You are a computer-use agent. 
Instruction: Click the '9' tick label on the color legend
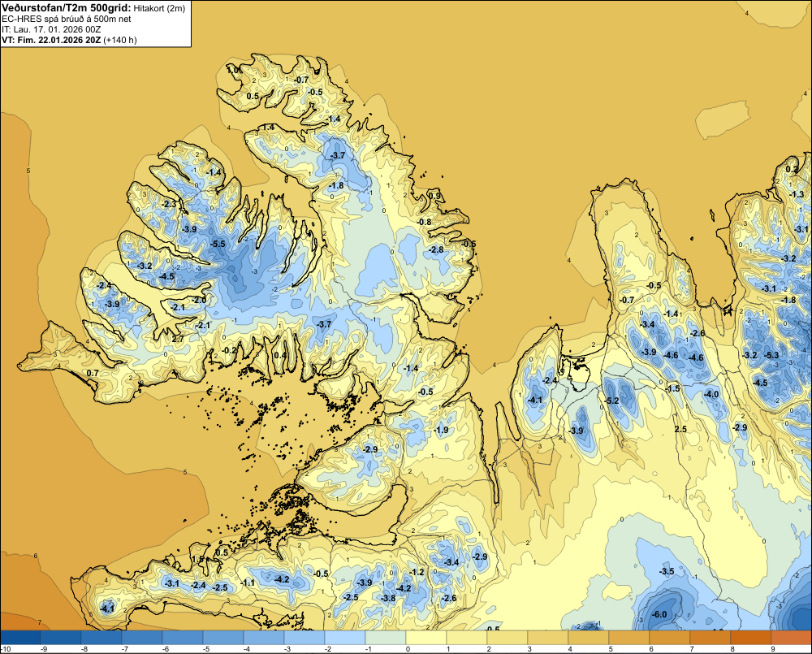(773, 649)
